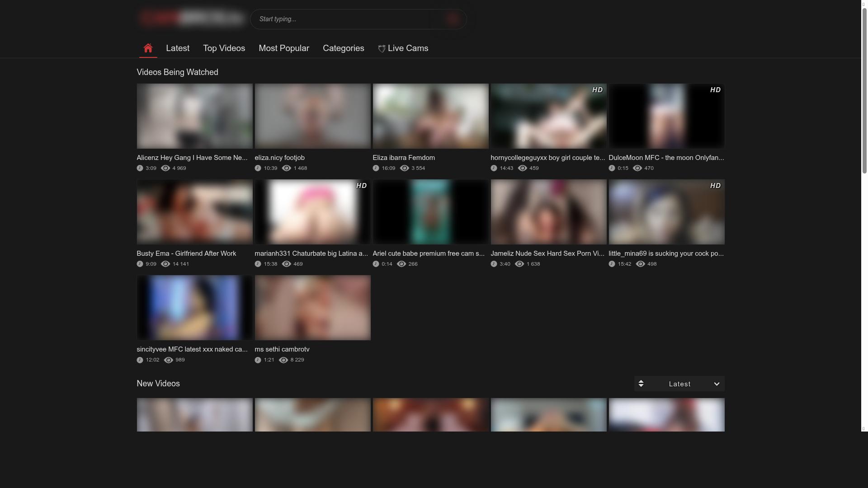Click the clock icon under Busty Ema video
The width and height of the screenshot is (868, 488).
139,263
